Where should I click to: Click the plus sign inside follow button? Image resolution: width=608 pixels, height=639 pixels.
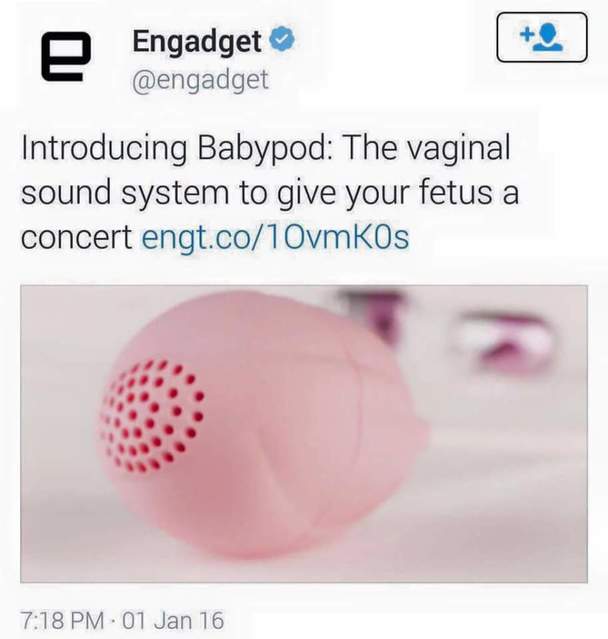click(x=528, y=33)
